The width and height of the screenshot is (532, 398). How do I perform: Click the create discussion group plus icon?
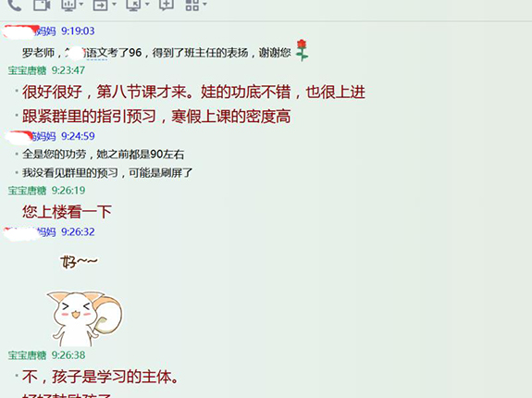click(x=167, y=5)
